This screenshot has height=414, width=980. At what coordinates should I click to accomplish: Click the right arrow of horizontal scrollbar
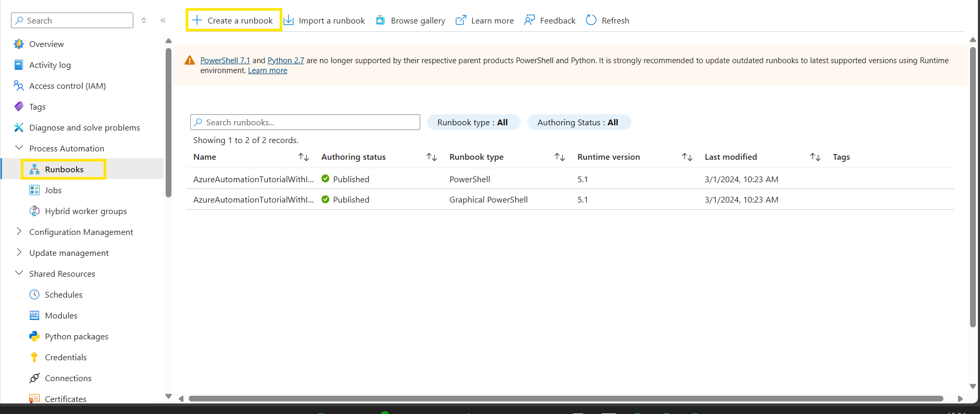point(960,398)
